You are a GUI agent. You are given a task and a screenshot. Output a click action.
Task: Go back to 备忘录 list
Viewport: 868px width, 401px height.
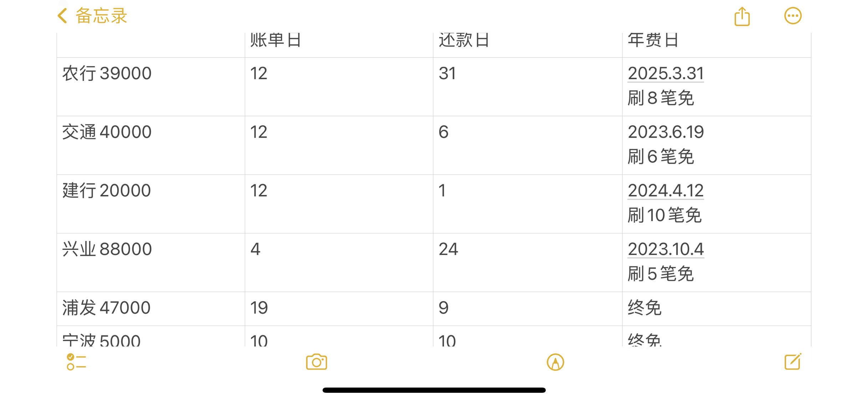[x=101, y=16]
